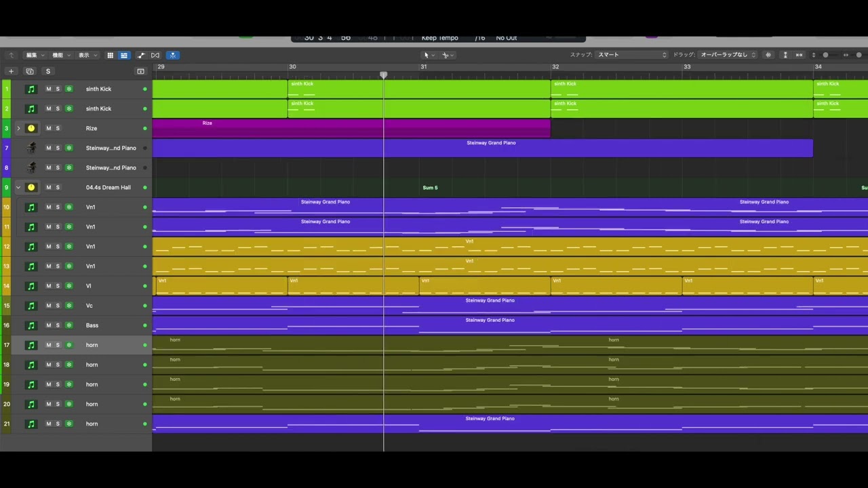Click bar 33 on the ruler
868x488 pixels.
point(687,66)
